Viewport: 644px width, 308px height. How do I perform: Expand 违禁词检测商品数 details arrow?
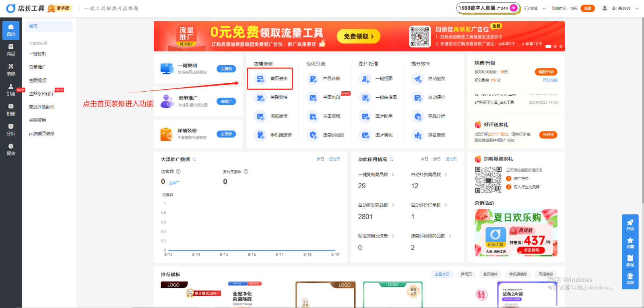click(450, 236)
